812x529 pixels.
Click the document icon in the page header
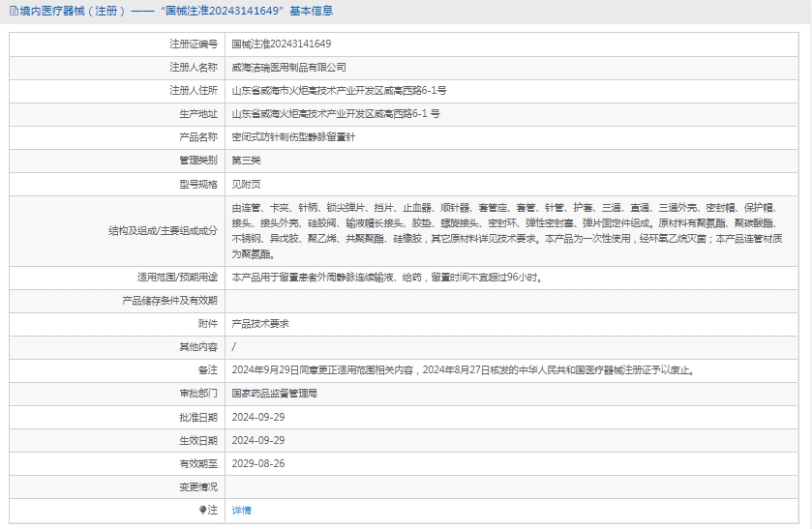coord(12,11)
